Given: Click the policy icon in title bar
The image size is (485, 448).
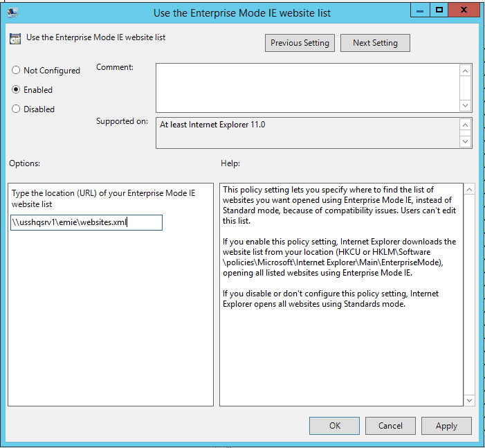Looking at the screenshot, I should [12, 11].
